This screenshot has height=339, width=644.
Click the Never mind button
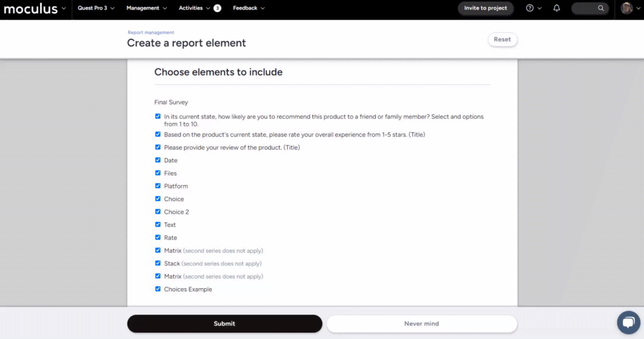point(421,324)
